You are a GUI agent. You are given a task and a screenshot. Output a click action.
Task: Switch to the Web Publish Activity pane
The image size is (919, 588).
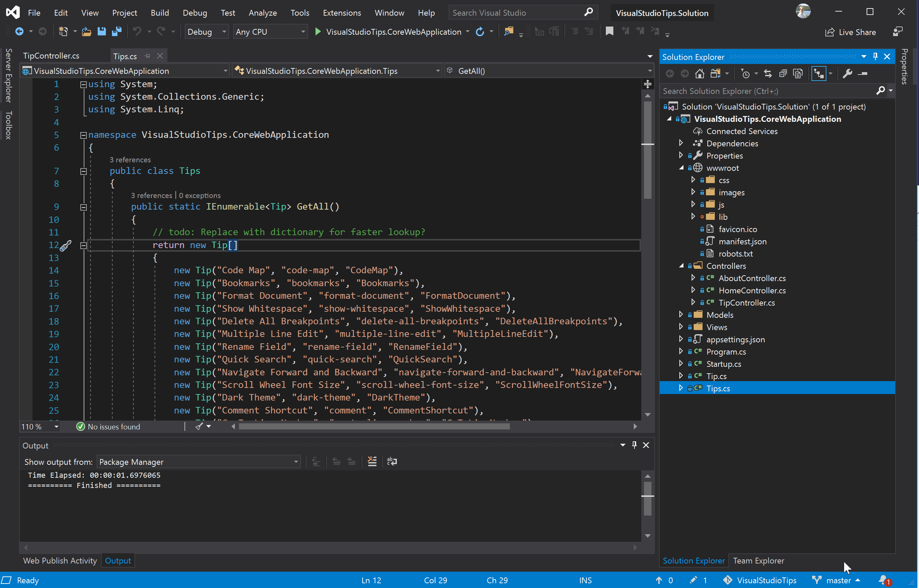point(60,560)
